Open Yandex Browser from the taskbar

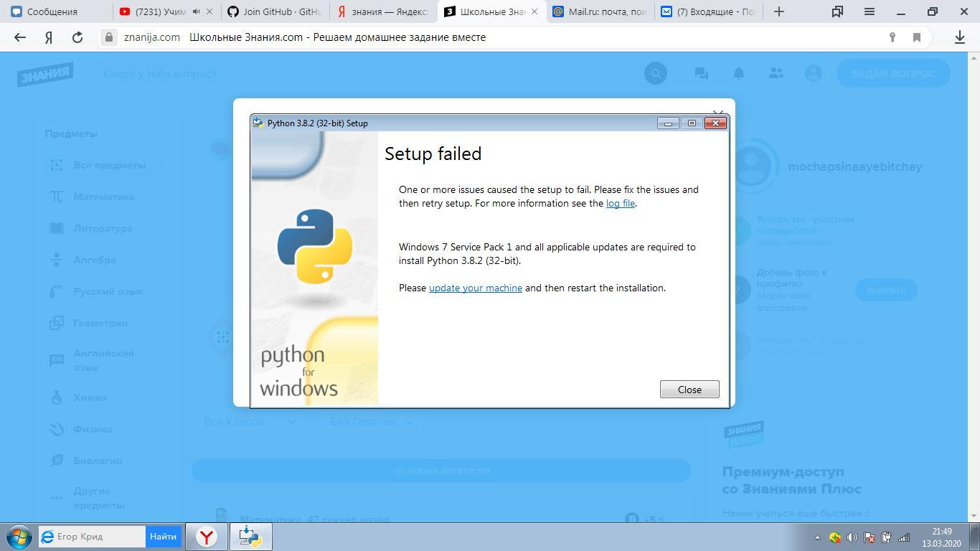207,537
